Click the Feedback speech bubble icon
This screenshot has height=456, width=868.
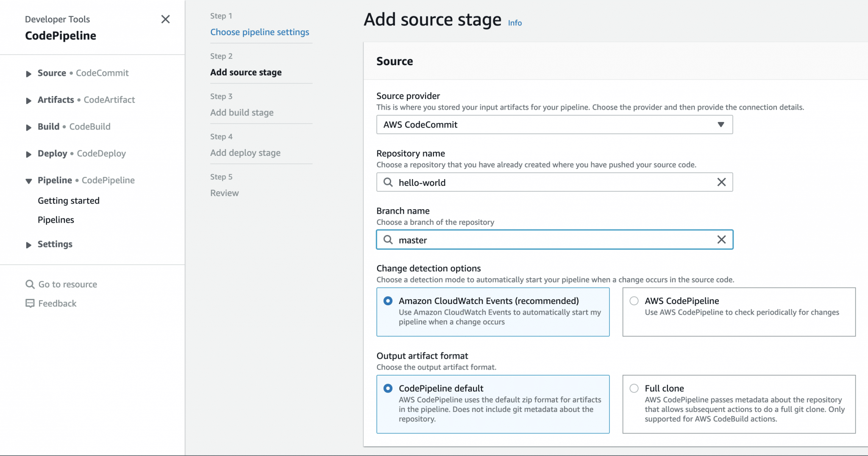(x=30, y=303)
